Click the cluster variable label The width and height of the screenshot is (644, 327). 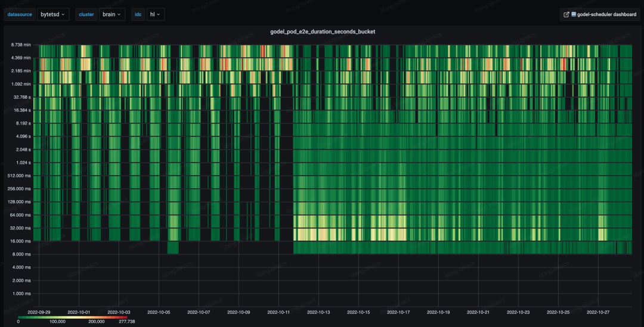point(86,14)
